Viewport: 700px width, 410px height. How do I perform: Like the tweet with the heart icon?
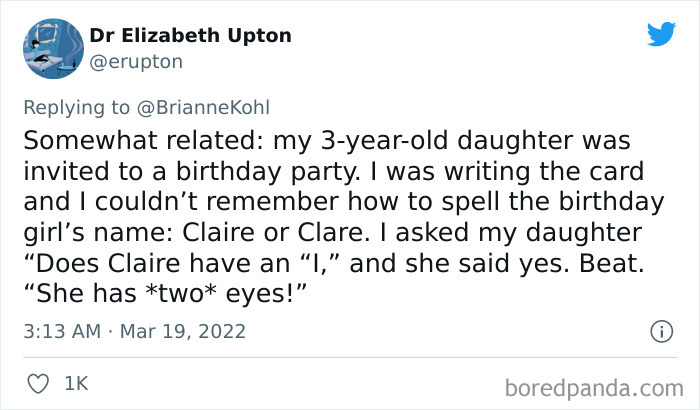[x=38, y=384]
